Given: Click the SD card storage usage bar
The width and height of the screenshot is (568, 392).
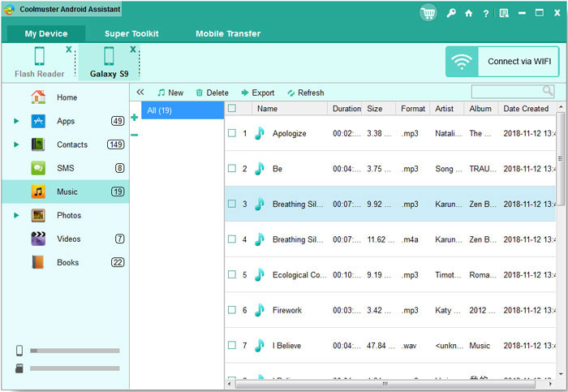Looking at the screenshot, I should (75, 368).
